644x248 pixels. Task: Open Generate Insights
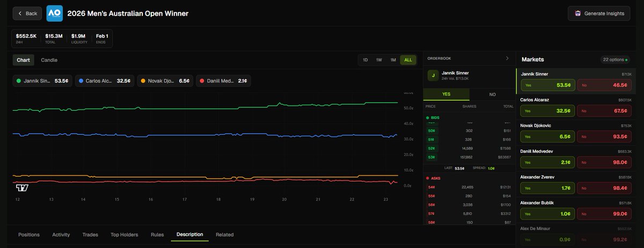point(599,13)
